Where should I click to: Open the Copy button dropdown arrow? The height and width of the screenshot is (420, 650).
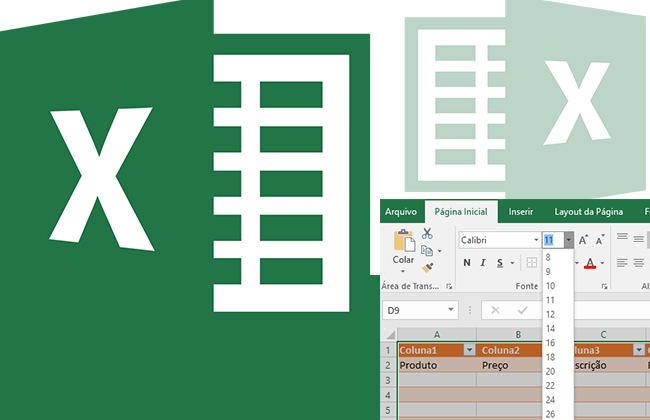(x=439, y=251)
